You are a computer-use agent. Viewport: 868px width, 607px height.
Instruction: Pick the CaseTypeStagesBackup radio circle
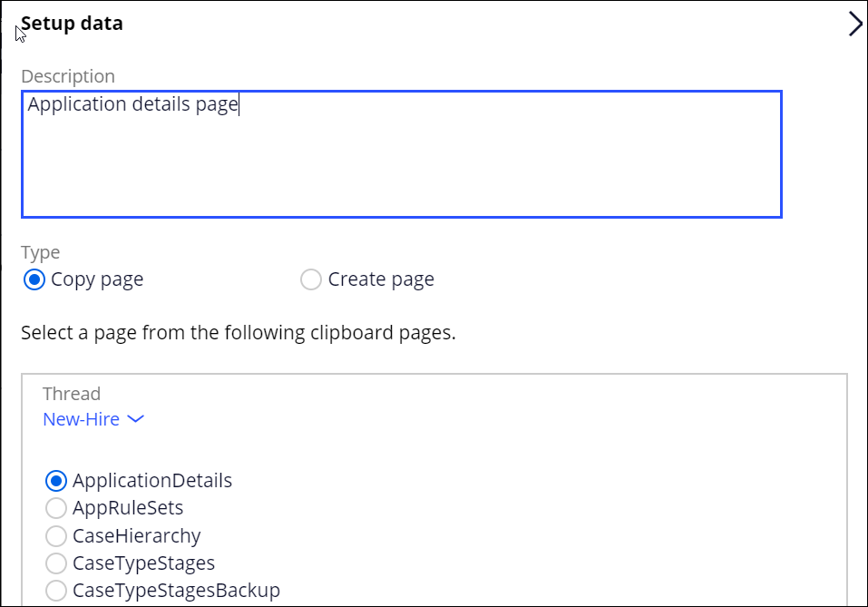(56, 591)
